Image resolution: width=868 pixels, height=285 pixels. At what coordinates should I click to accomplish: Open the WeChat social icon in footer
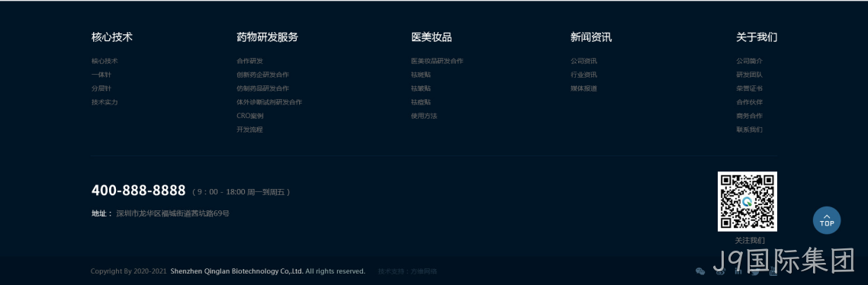[700, 271]
